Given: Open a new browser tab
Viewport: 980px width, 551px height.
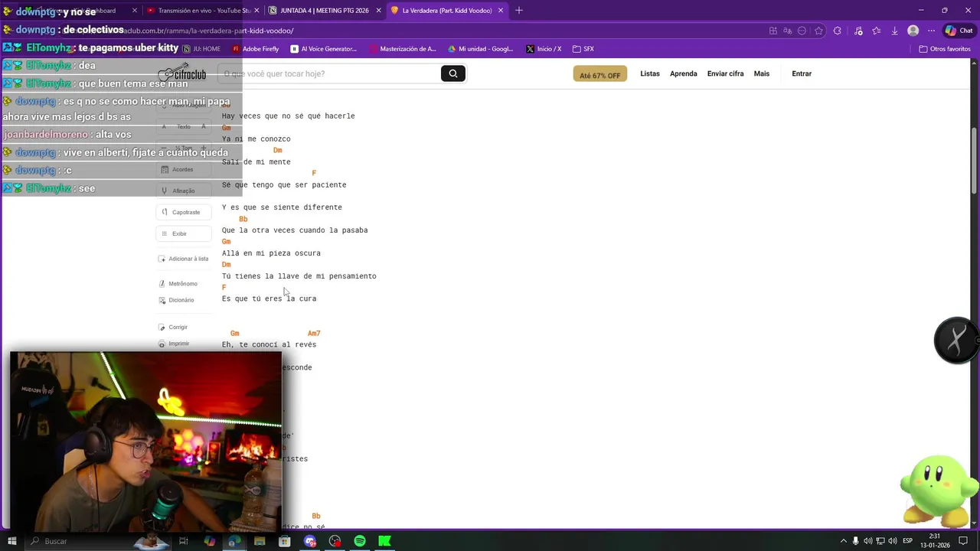Looking at the screenshot, I should (518, 10).
